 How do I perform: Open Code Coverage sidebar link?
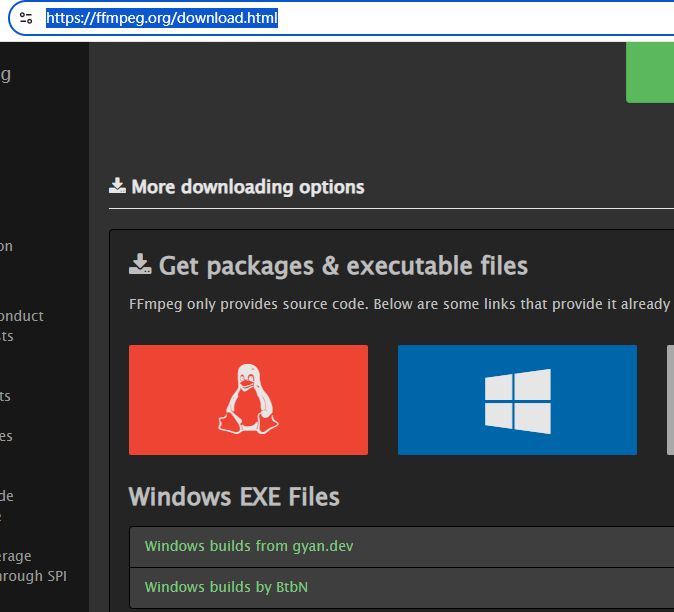pos(16,556)
